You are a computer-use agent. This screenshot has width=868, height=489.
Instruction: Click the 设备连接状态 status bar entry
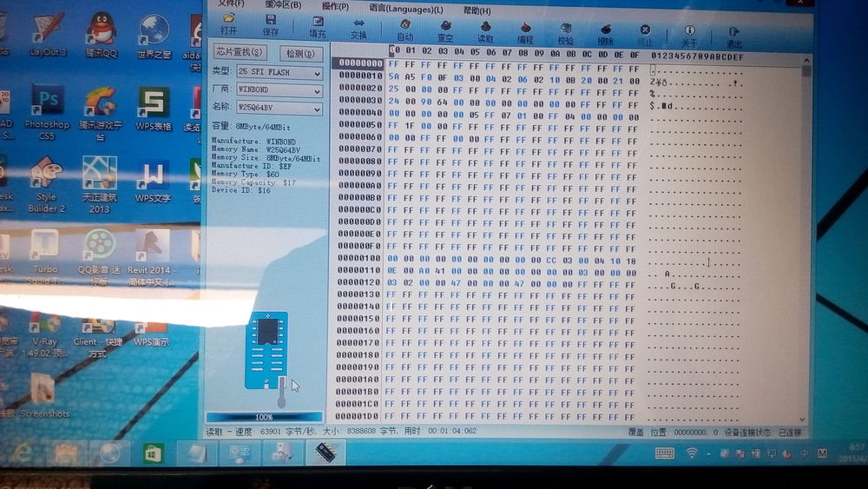747,433
